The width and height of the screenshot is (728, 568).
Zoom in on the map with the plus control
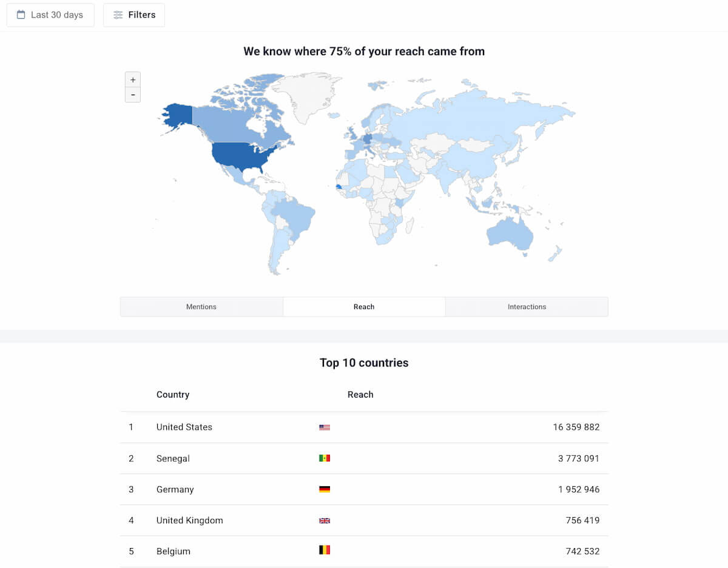133,79
